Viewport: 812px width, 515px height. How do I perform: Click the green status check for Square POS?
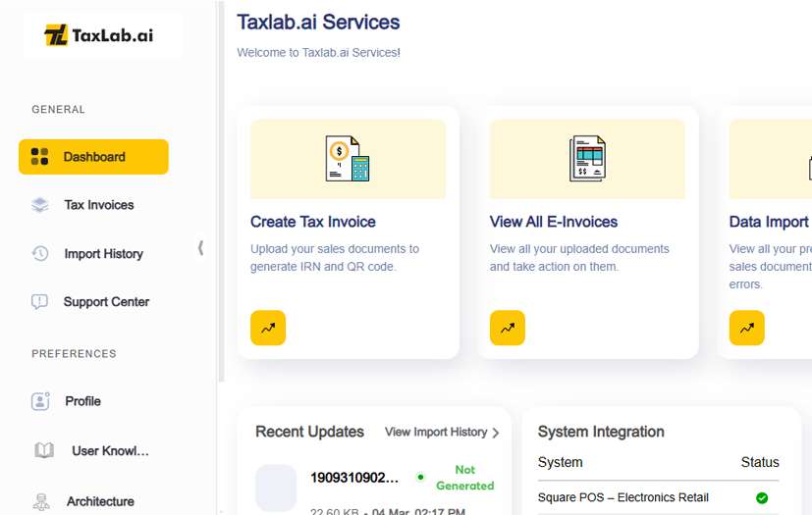point(761,498)
